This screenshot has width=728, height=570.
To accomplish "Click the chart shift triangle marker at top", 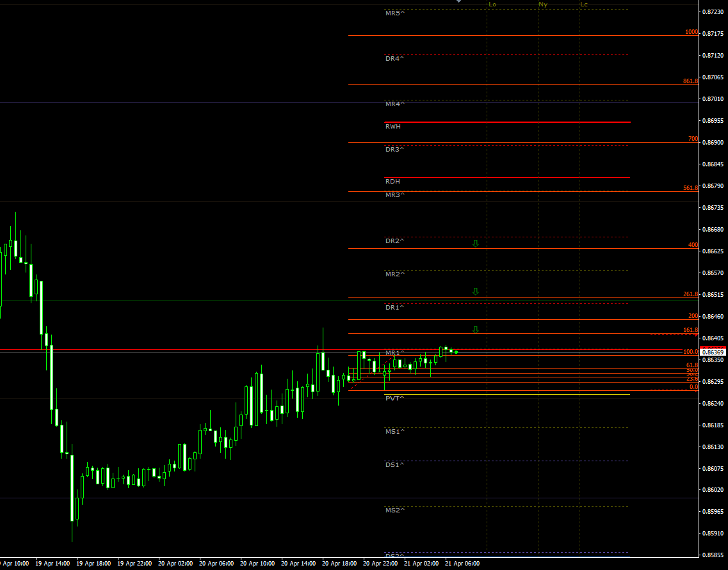I will click(x=458, y=2).
